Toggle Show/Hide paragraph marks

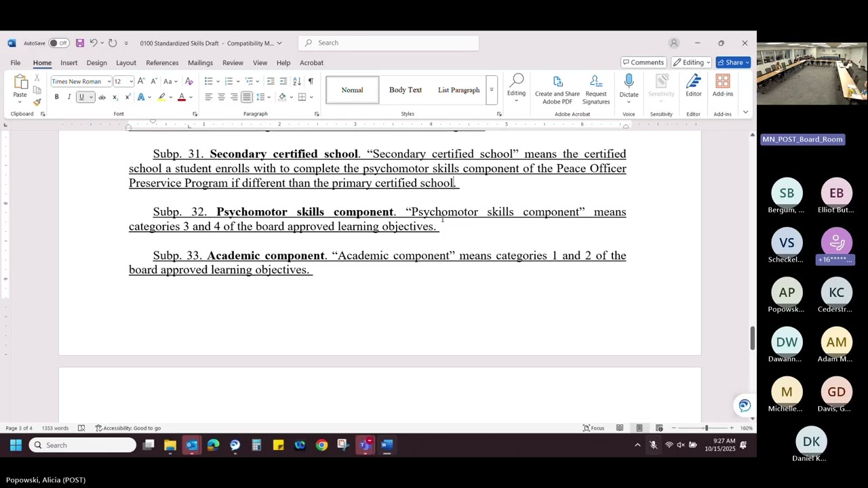(x=311, y=81)
